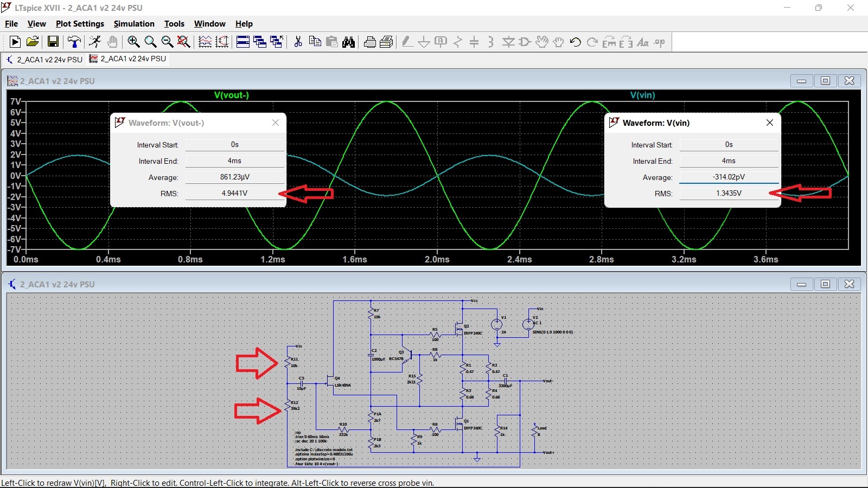Select the Diode tool
The width and height of the screenshot is (868, 488).
click(x=508, y=42)
